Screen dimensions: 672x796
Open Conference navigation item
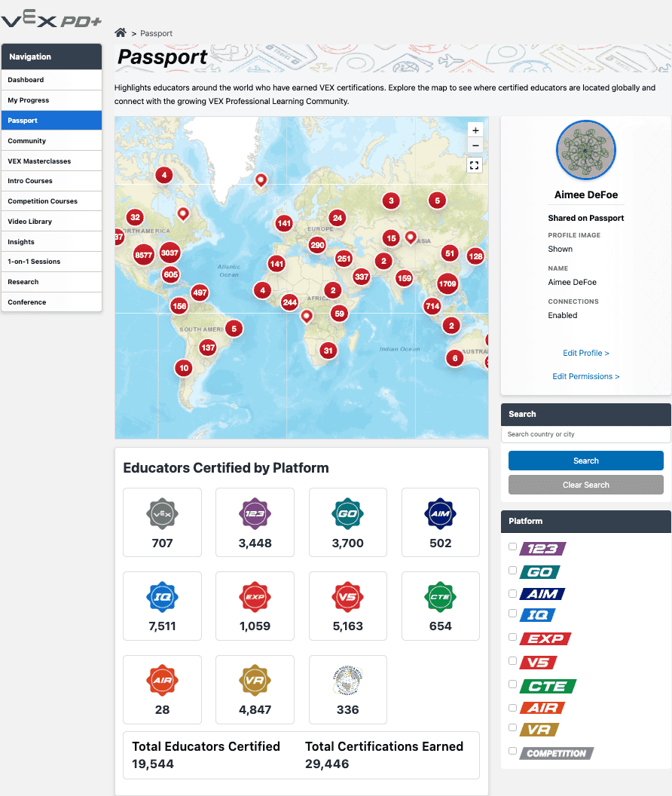[51, 302]
